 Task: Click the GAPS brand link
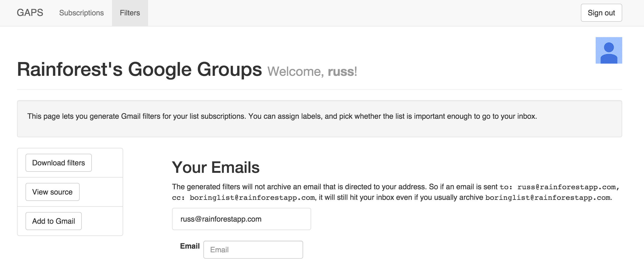click(x=30, y=13)
